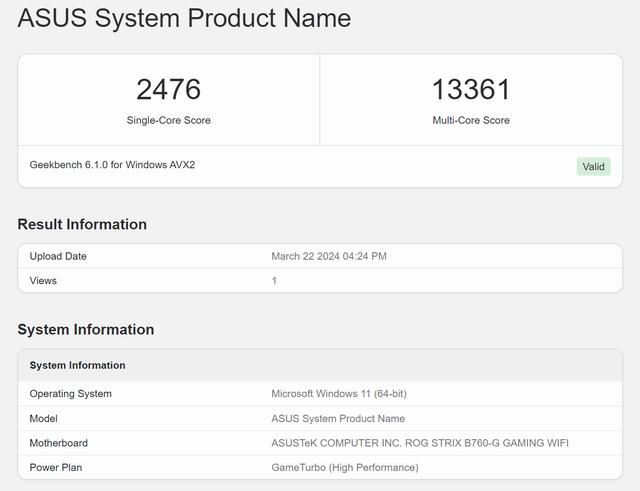Click the 13361 multi-core score number
Image resolution: width=640 pixels, height=491 pixels.
click(470, 89)
